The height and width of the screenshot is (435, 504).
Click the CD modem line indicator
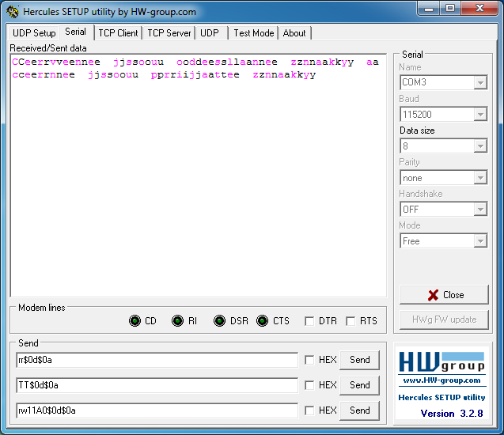135,321
